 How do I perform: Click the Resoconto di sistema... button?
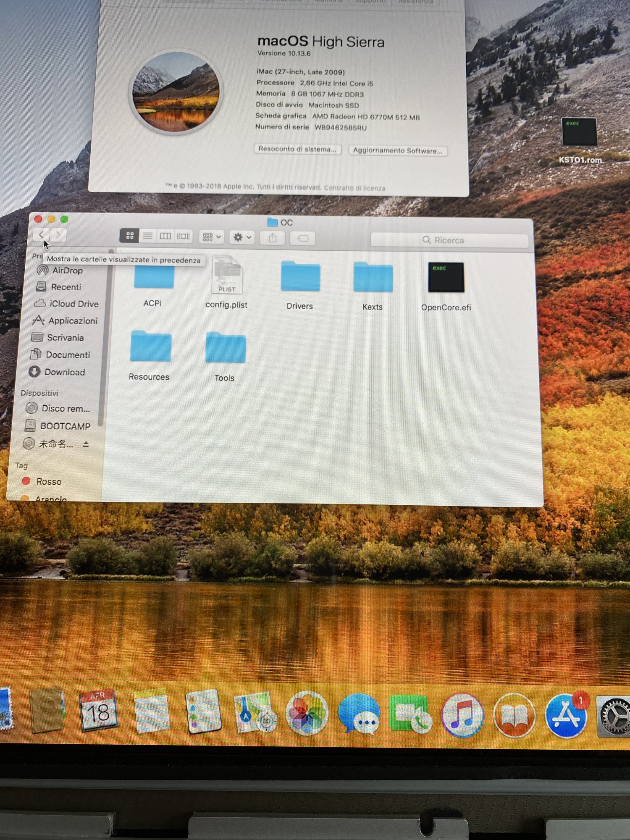(297, 149)
